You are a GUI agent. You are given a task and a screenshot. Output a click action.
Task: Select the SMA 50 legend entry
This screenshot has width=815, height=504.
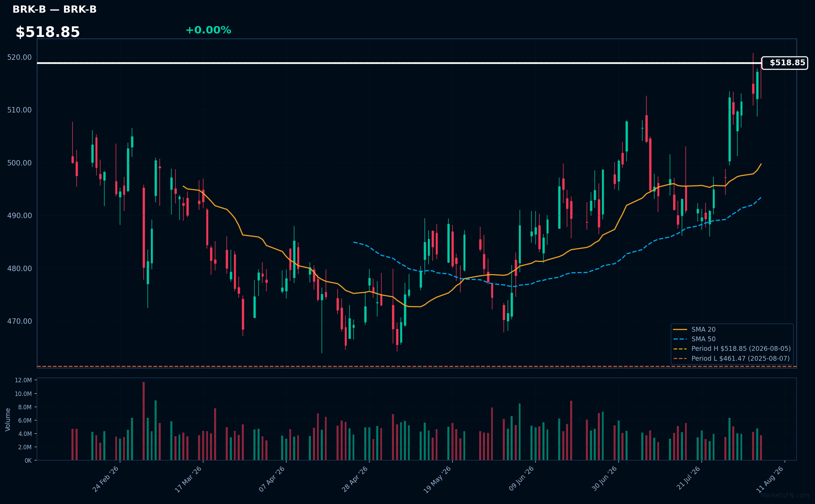[x=694, y=339]
